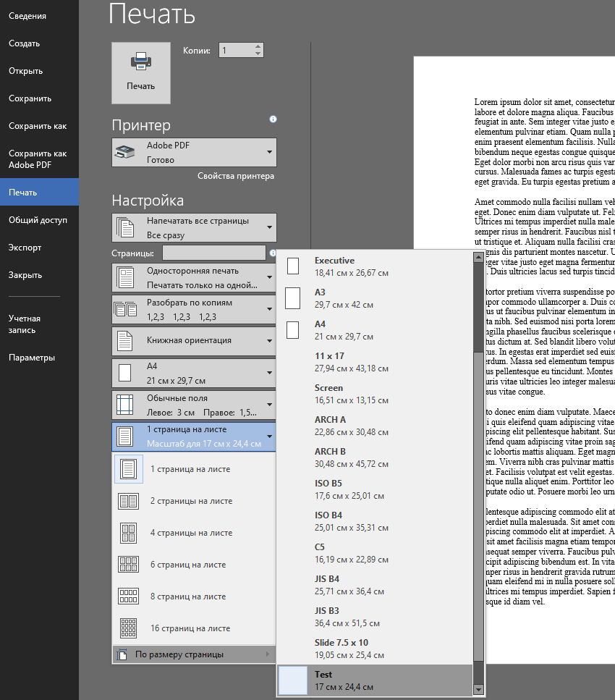Viewport: 615px width, 700px height.
Task: Choose 2 страницы на листе layout
Action: (x=194, y=501)
